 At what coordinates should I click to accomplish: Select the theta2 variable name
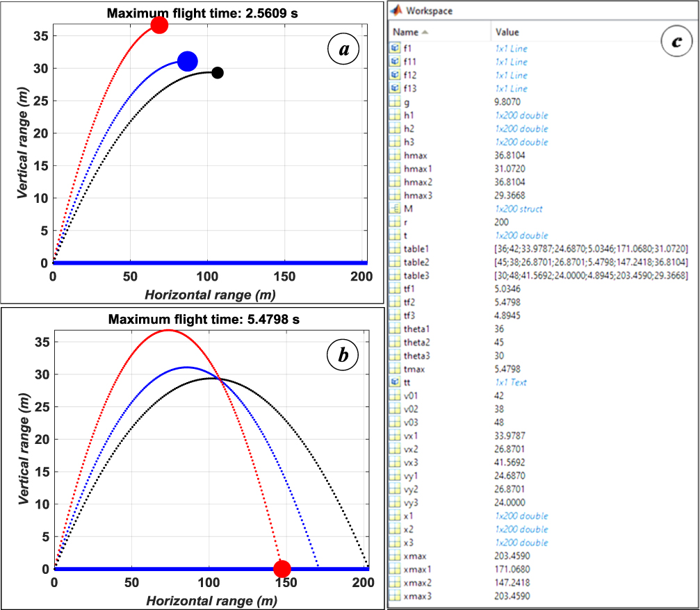pyautogui.click(x=416, y=343)
